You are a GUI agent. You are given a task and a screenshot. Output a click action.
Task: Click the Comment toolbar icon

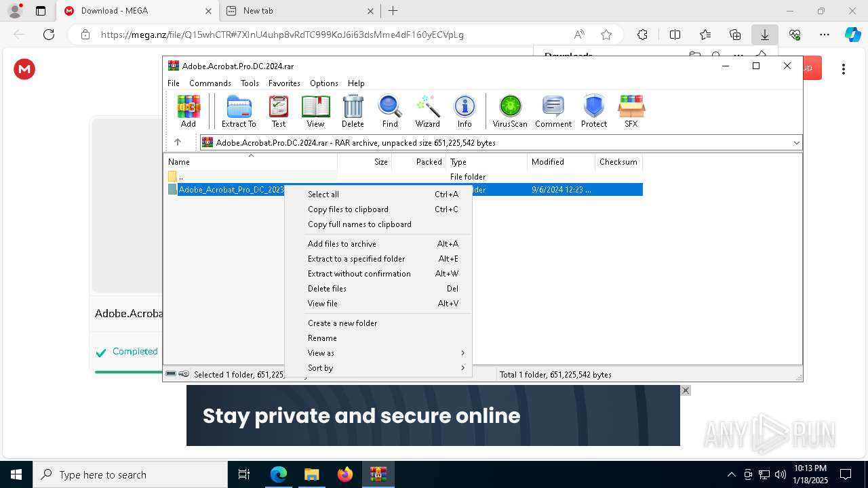[x=553, y=111]
